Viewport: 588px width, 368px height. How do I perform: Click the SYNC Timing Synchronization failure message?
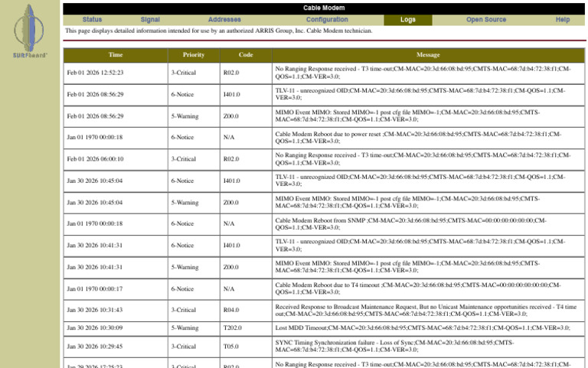pos(394,347)
